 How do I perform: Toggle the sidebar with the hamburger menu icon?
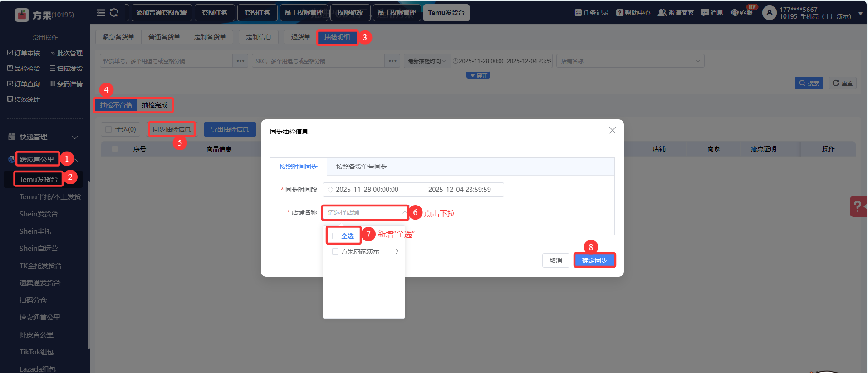pyautogui.click(x=101, y=13)
